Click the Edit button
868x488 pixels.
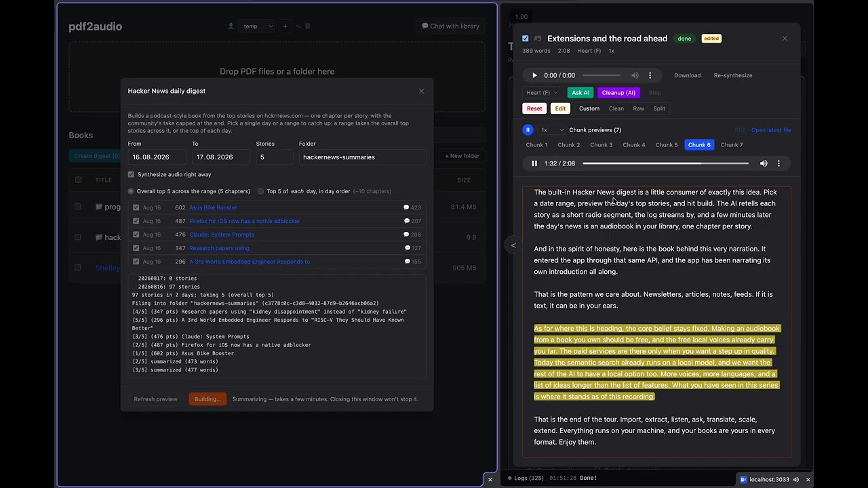560,108
